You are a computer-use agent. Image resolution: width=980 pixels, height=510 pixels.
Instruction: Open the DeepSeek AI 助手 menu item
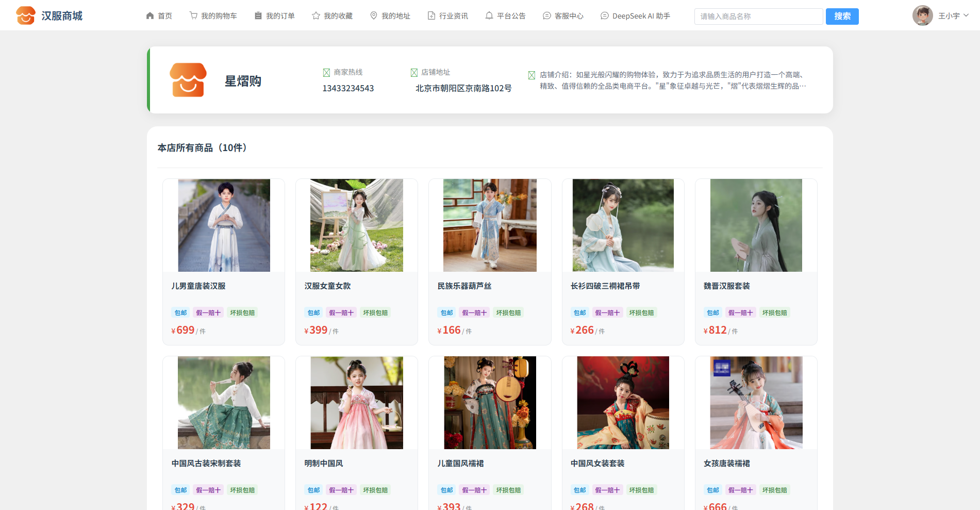pyautogui.click(x=636, y=16)
